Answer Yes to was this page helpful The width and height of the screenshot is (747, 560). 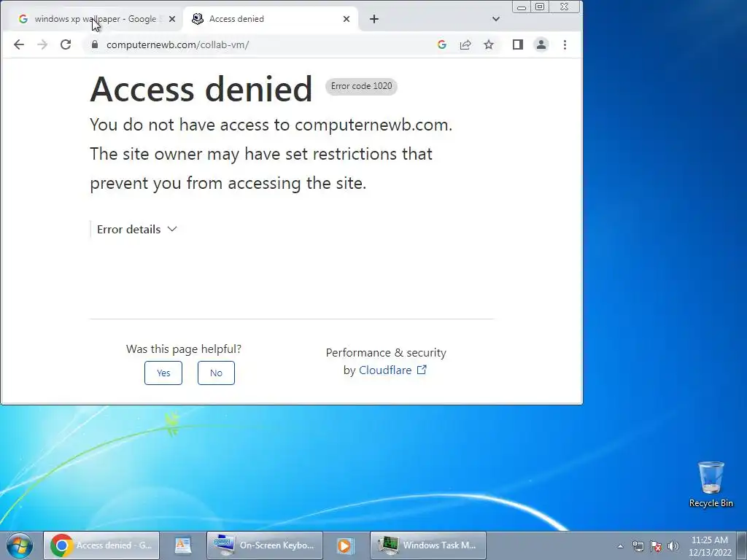coord(163,373)
